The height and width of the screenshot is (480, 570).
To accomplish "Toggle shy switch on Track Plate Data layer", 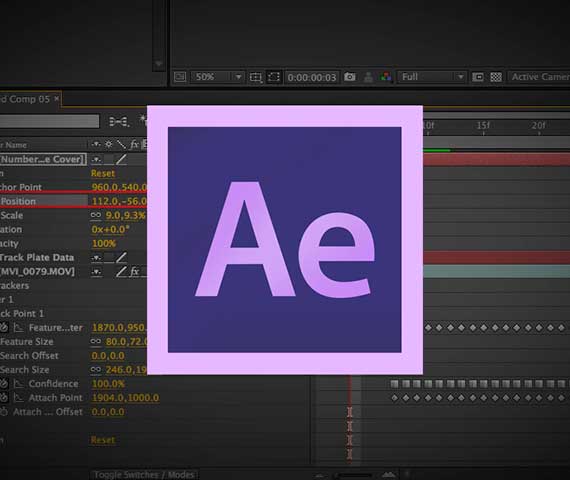I will point(96,258).
